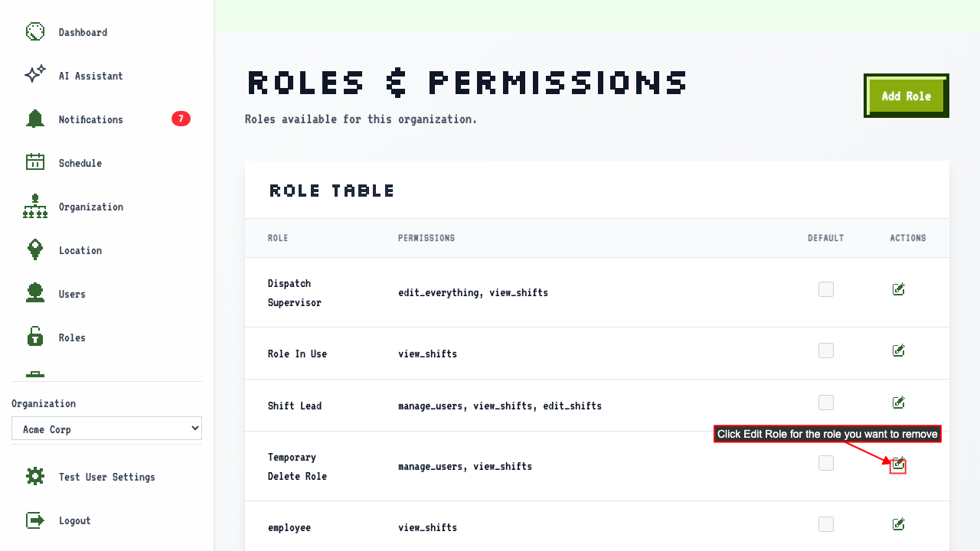Open Notifications bell icon
980x551 pixels.
pyautogui.click(x=35, y=119)
